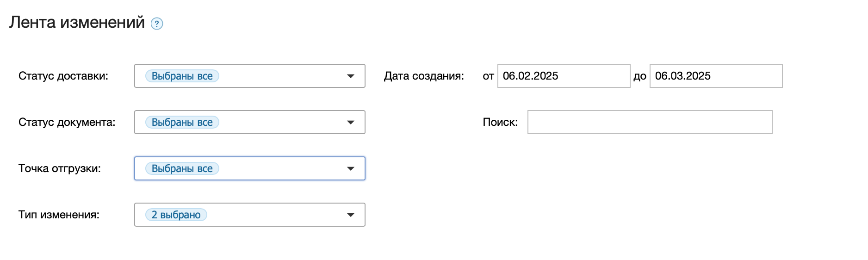This screenshot has height=260, width=868.
Task: Click the "до" date range label
Action: point(640,76)
